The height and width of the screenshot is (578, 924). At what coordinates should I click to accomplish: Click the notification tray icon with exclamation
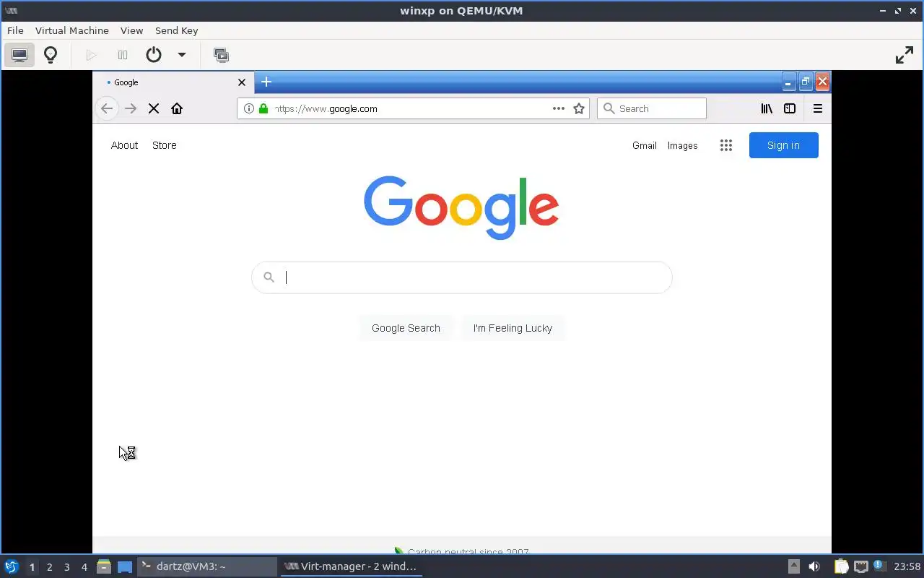[x=879, y=566]
